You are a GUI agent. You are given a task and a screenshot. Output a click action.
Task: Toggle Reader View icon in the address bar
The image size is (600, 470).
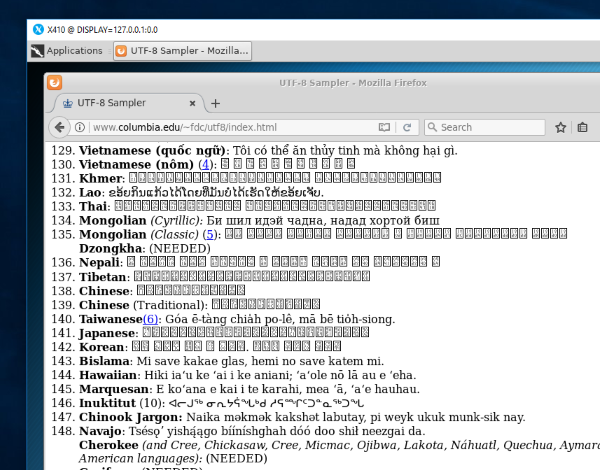pyautogui.click(x=384, y=127)
